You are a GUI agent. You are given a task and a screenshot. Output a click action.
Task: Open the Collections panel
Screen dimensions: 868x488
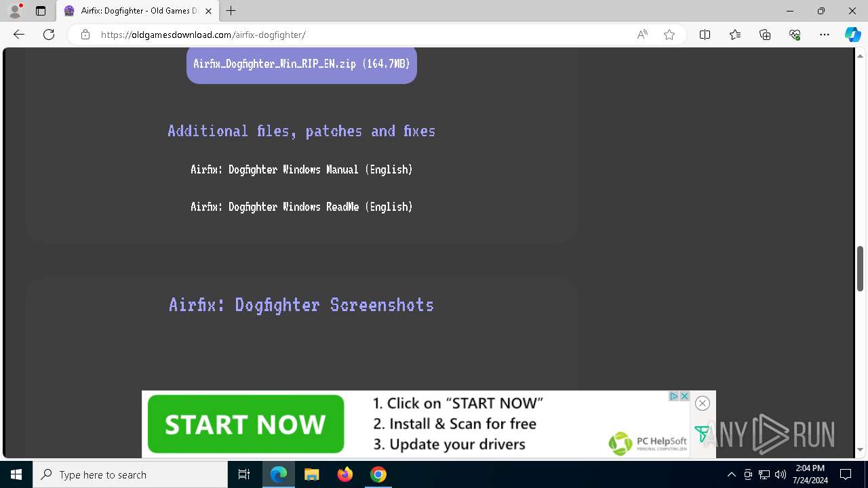tap(765, 35)
